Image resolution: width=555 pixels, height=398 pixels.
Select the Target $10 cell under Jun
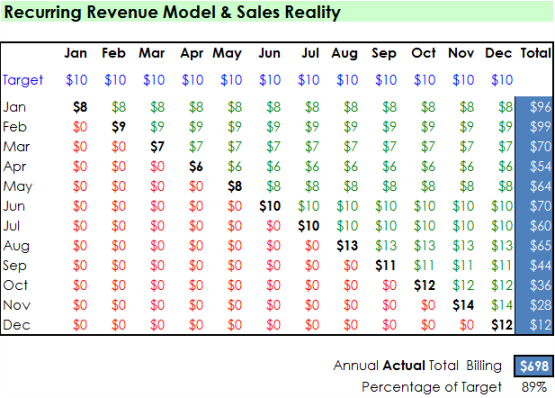point(270,80)
